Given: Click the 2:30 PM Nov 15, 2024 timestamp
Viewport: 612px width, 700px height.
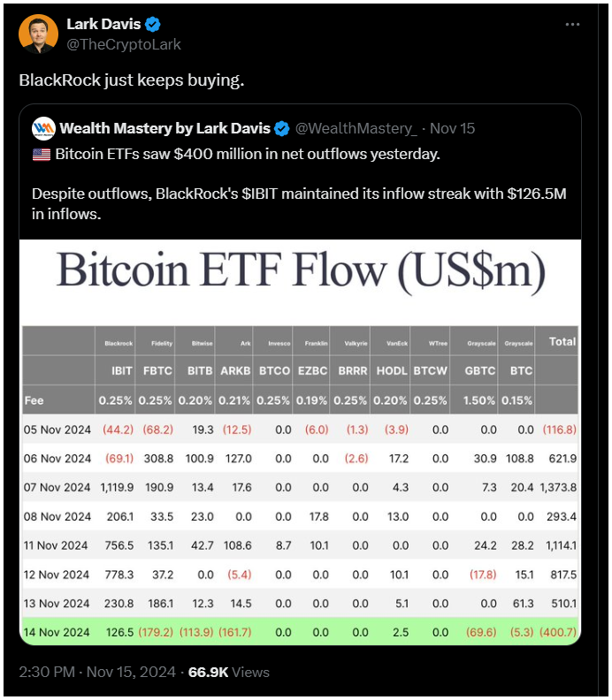Looking at the screenshot, I should tap(97, 672).
